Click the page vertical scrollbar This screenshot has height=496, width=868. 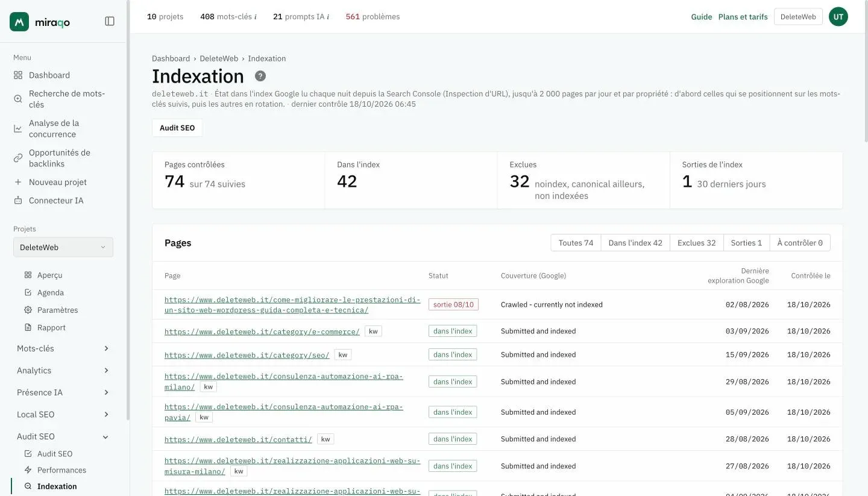866,72
